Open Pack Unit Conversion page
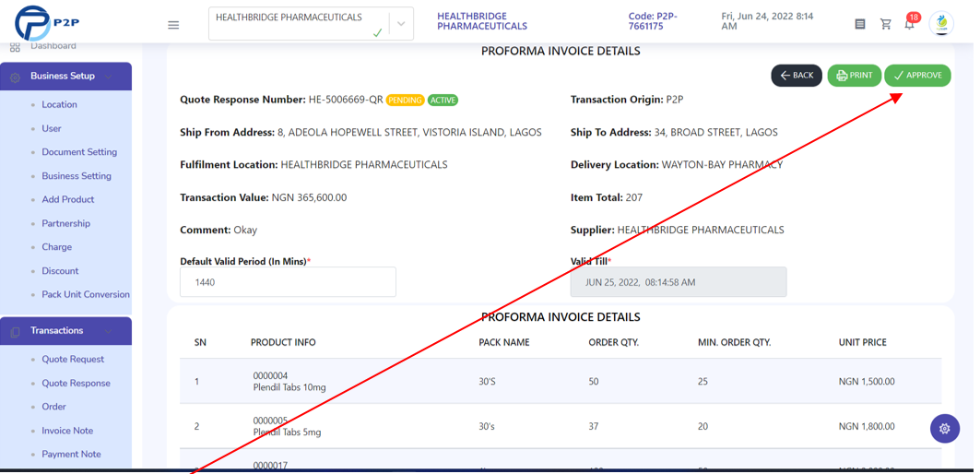Screen dimensions: 980x474 86,294
